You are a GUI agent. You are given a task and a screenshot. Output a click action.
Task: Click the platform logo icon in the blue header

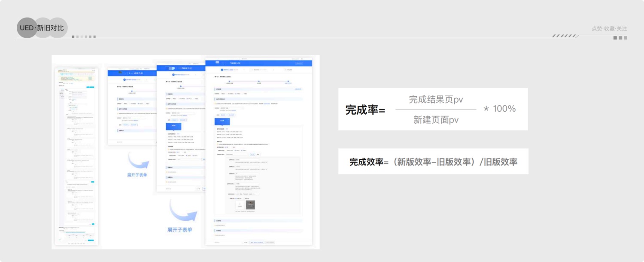(217, 62)
